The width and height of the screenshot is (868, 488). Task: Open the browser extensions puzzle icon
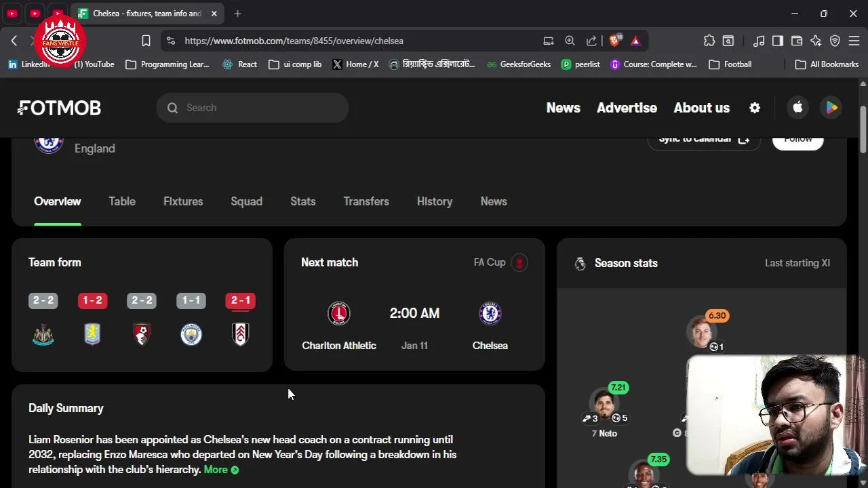709,41
